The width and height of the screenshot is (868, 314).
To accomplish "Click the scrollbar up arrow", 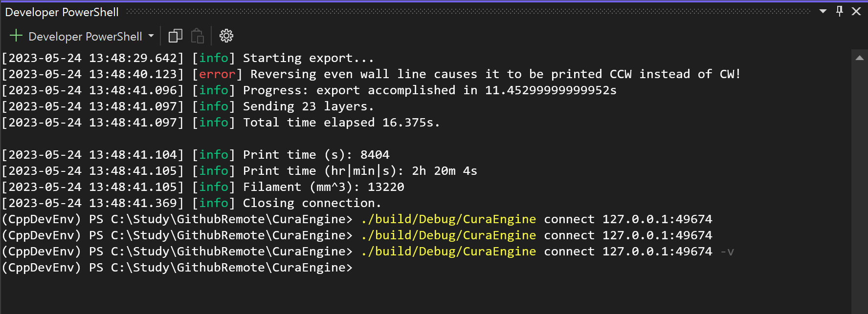I will 861,57.
